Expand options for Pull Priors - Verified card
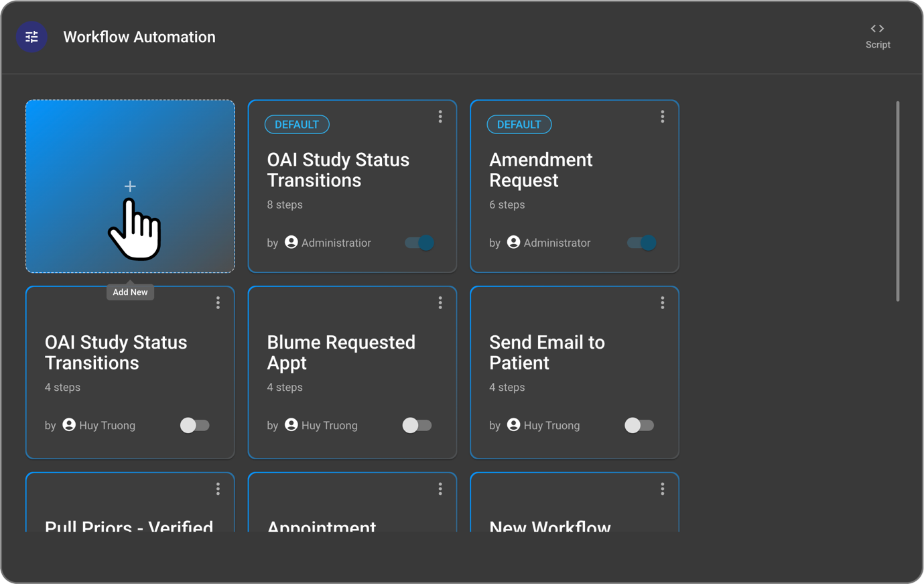 point(218,489)
